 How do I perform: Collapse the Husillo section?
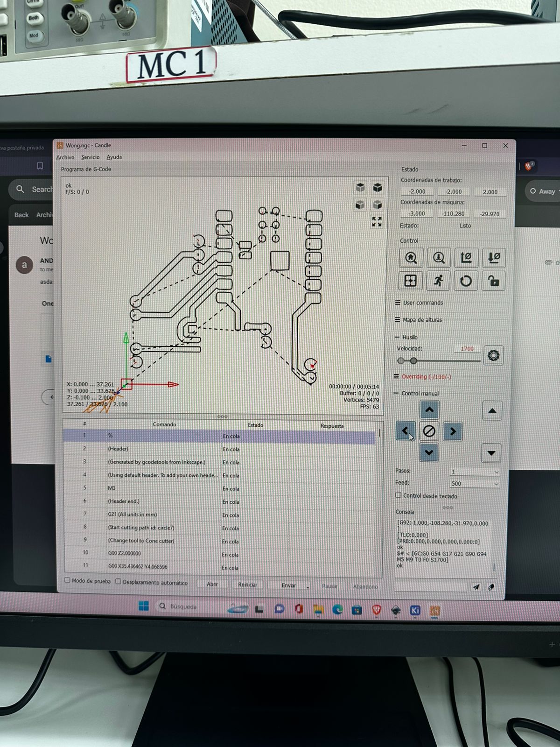406,337
